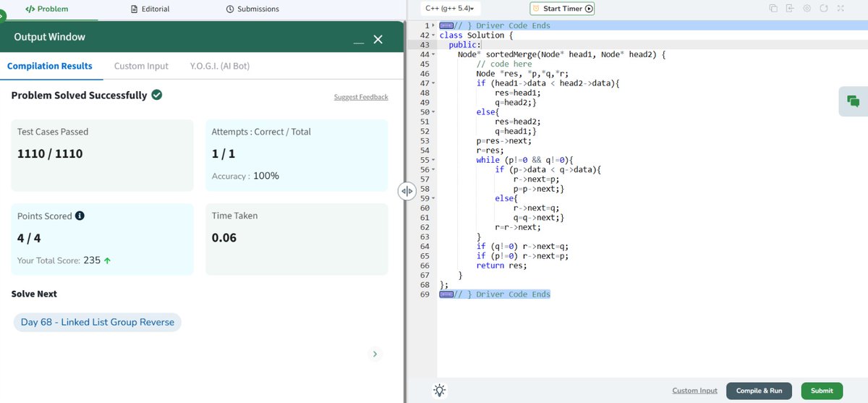Switch to Custom Input tab
This screenshot has height=403, width=868.
coord(141,66)
